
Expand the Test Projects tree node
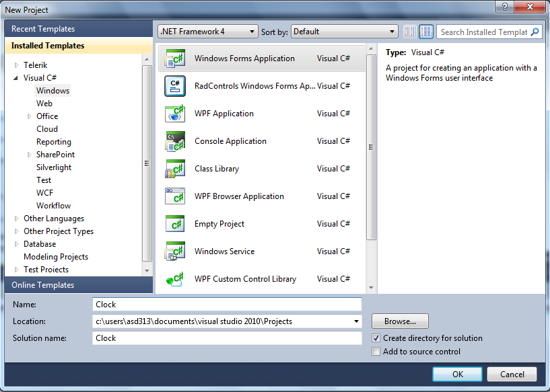pos(16,270)
